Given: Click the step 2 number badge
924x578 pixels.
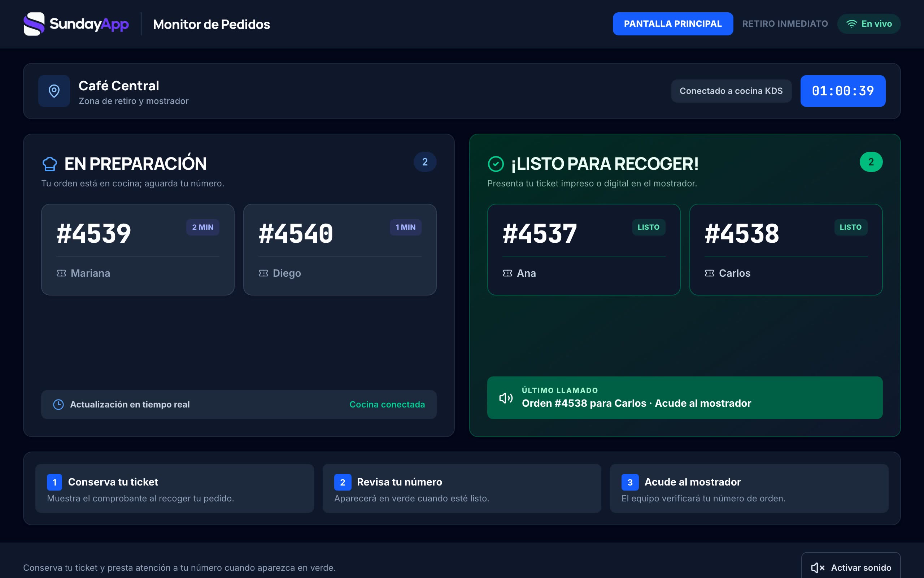Looking at the screenshot, I should 343,482.
